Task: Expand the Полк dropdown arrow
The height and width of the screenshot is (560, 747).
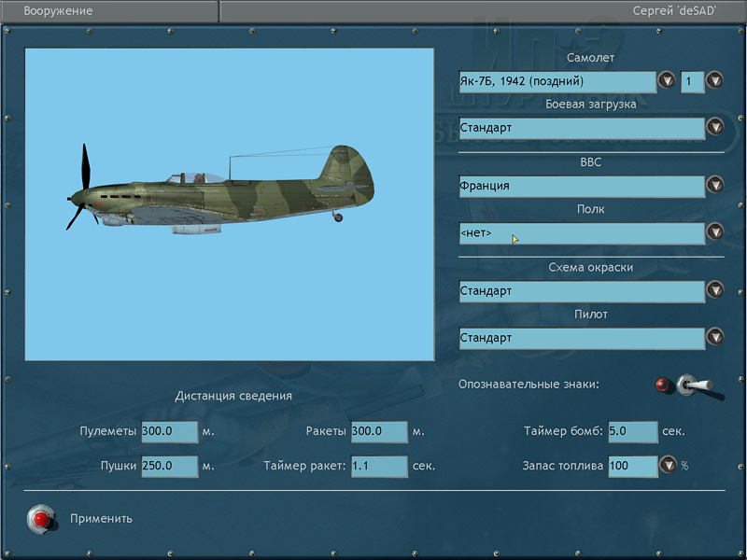Action: pos(715,232)
